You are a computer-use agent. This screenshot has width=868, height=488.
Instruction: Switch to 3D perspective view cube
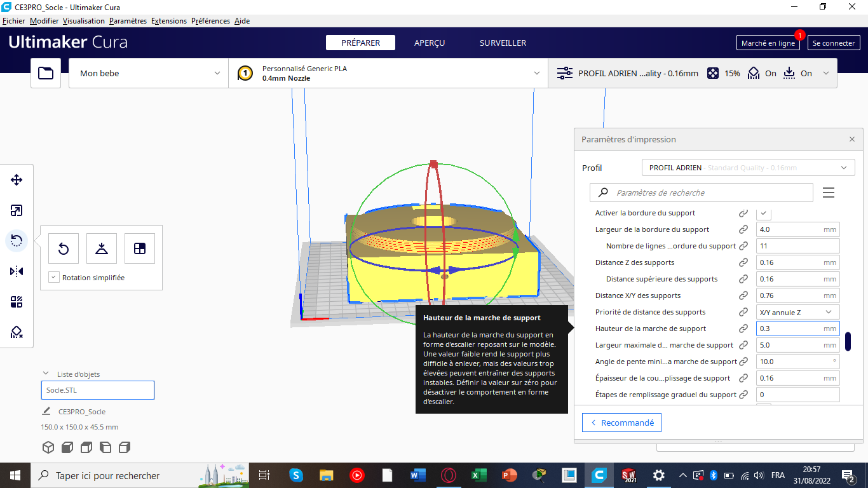click(x=48, y=447)
